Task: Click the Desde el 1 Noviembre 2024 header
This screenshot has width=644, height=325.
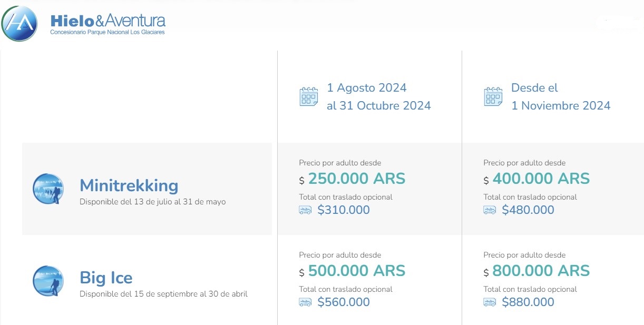Action: point(560,96)
